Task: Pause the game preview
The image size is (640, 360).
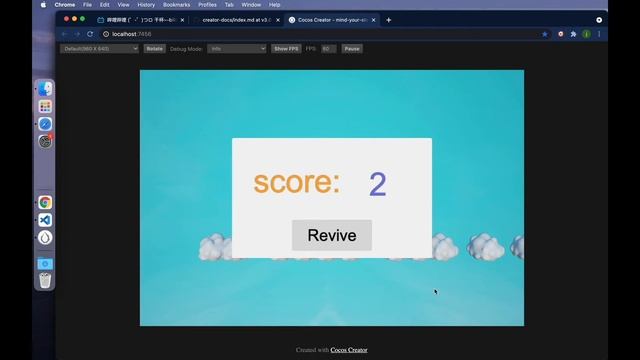Action: click(352, 49)
